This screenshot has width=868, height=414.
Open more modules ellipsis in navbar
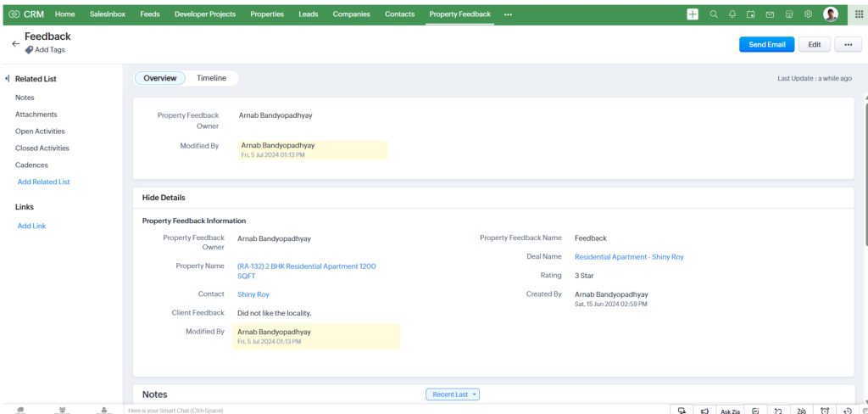[x=508, y=14]
